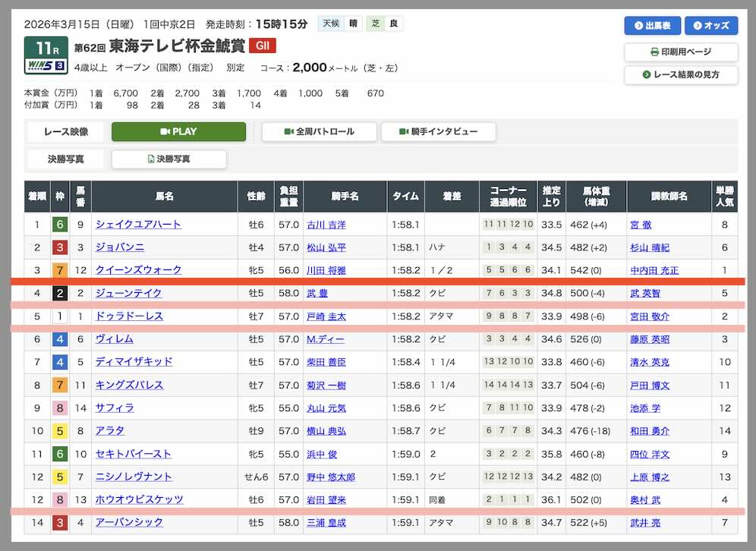Open the 印刷用ページ print version
This screenshot has width=756, height=551.
pos(680,52)
